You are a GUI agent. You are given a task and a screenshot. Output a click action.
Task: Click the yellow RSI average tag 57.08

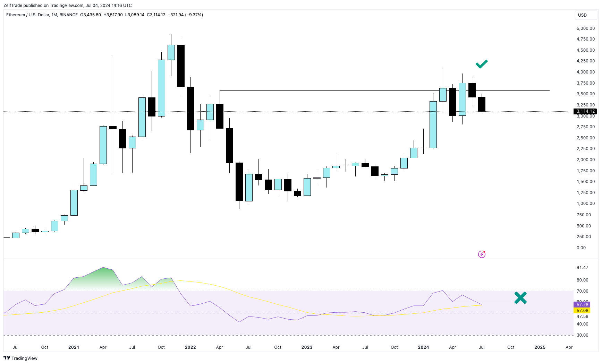coord(582,311)
